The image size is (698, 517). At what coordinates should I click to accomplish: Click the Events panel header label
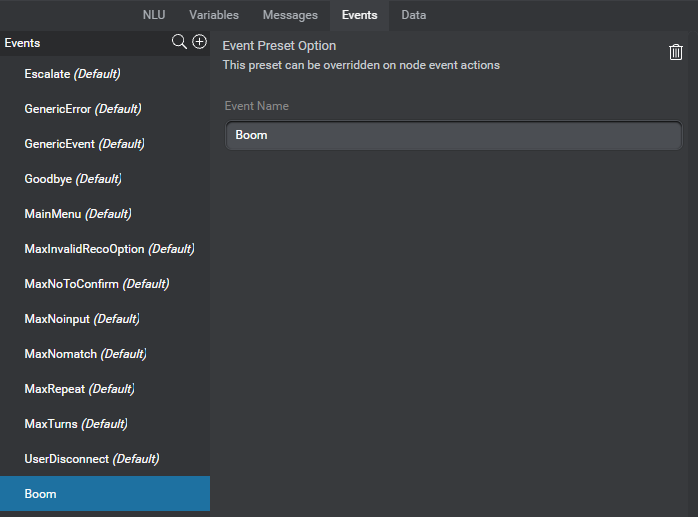[22, 43]
